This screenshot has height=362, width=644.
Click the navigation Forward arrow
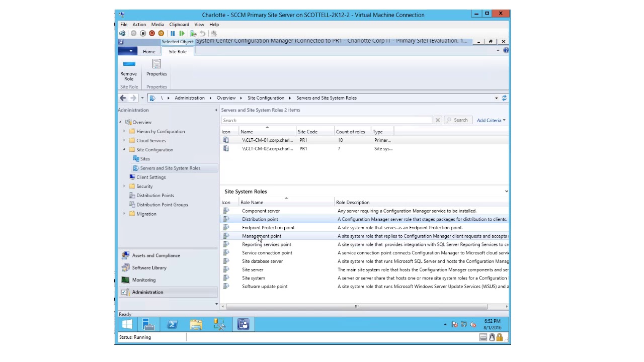click(133, 98)
